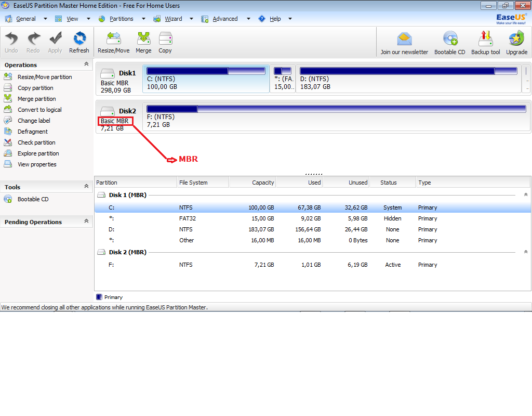This screenshot has width=532, height=416.
Task: Collapse the Pending Operations panel
Action: tap(86, 221)
